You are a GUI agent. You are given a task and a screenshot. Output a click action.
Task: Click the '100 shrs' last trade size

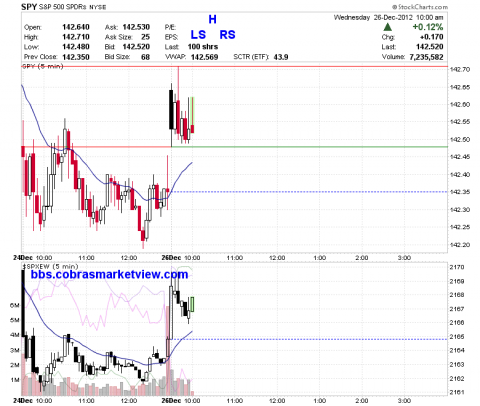tap(203, 47)
